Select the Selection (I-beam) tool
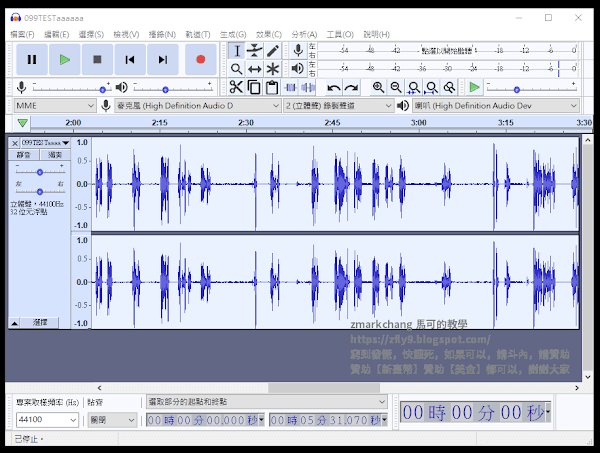Screen dimensions: 600x453 tap(237, 51)
